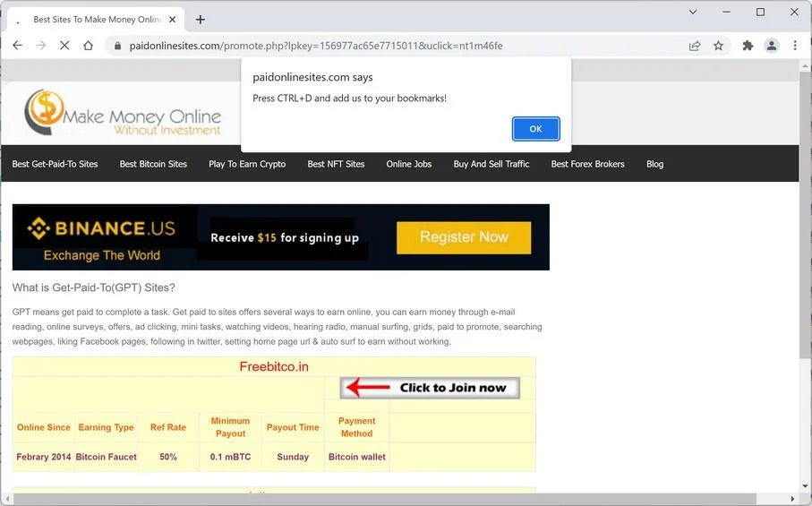Open Chrome three-dot menu
812x506 pixels.
[795, 46]
